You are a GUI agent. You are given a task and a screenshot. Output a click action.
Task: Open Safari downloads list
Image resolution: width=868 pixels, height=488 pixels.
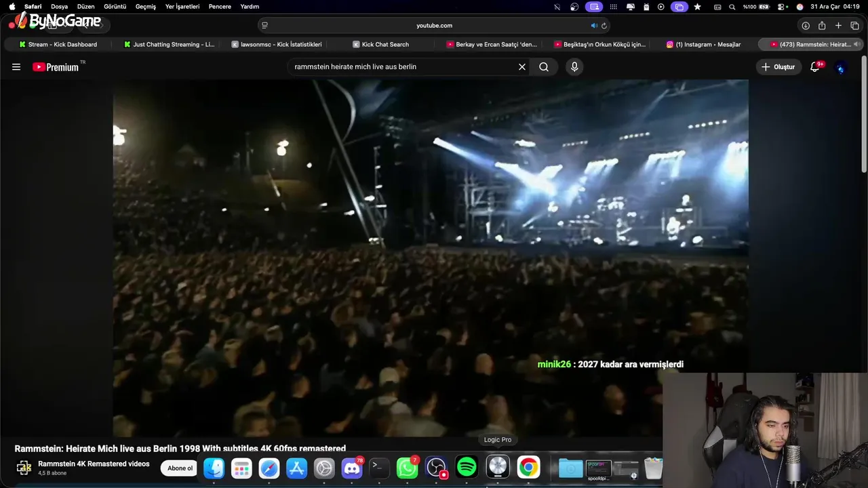[x=806, y=26]
